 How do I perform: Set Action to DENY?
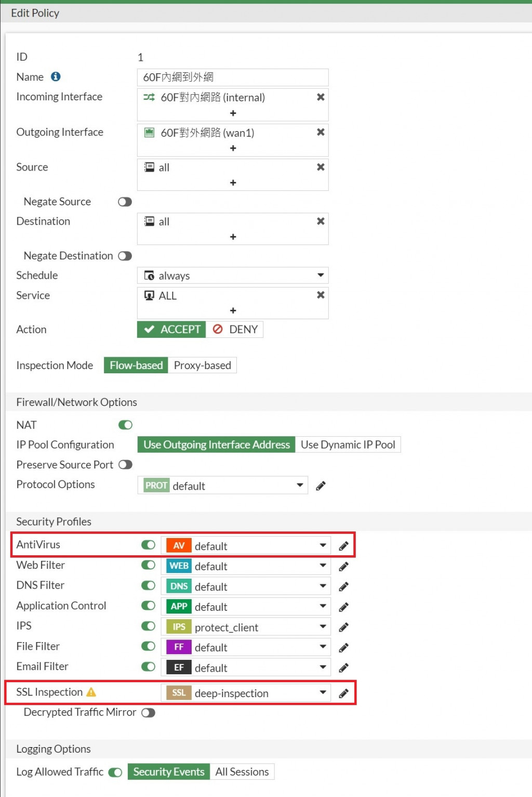click(235, 330)
